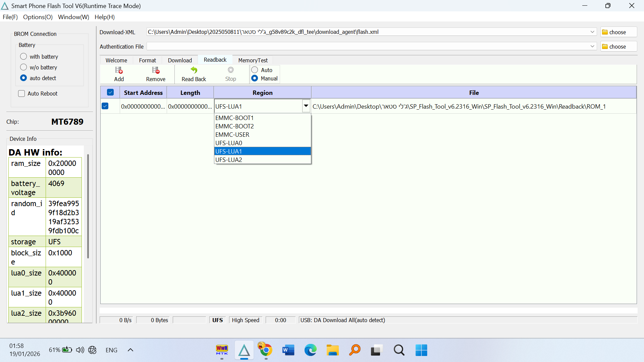
Task: Expand the Authentication File dropdown
Action: [592, 46]
